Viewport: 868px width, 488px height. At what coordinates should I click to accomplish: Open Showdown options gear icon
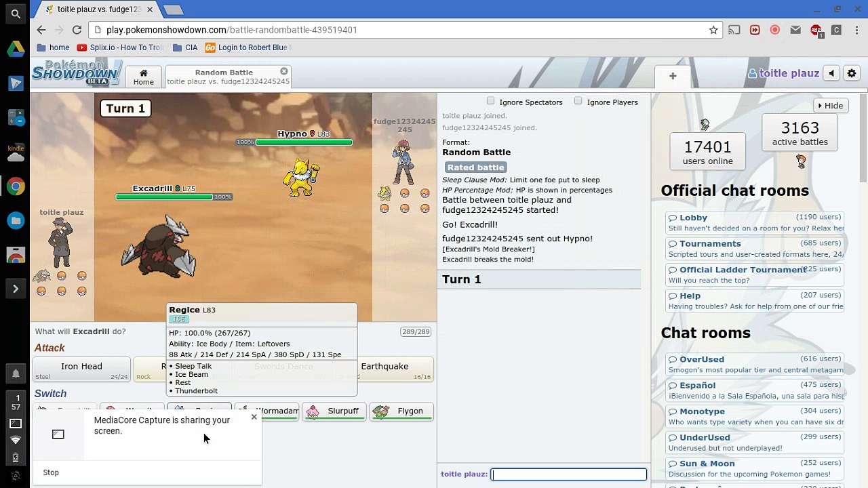[x=852, y=73]
